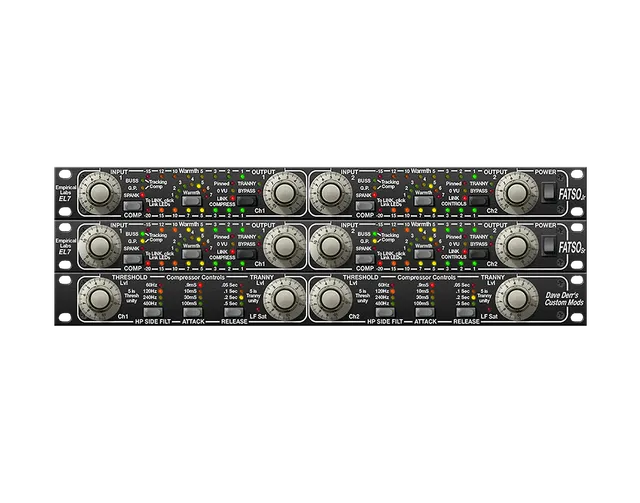Click the LF Sat LED for Ch2
Screen dimensions: 640x503
click(x=489, y=310)
